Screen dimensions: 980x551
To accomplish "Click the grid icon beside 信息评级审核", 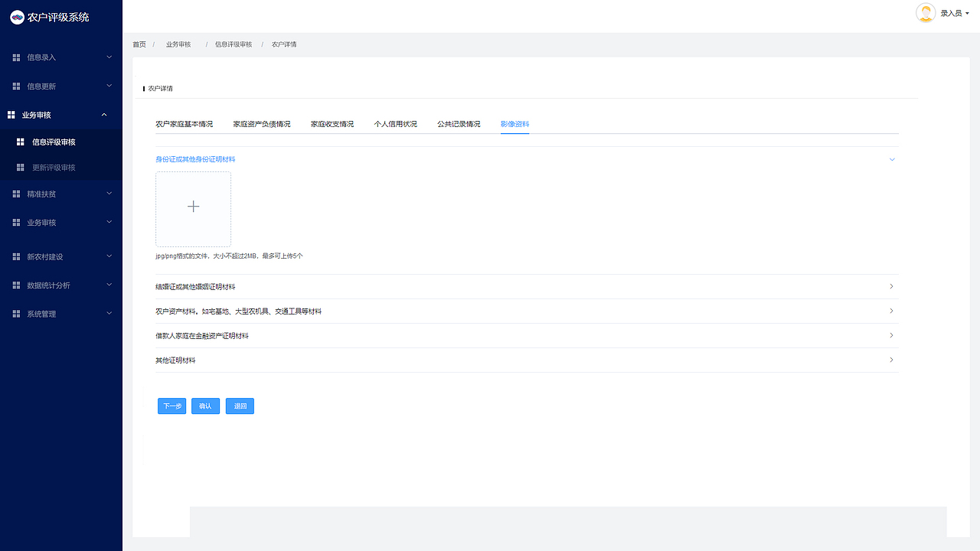I will (x=21, y=142).
